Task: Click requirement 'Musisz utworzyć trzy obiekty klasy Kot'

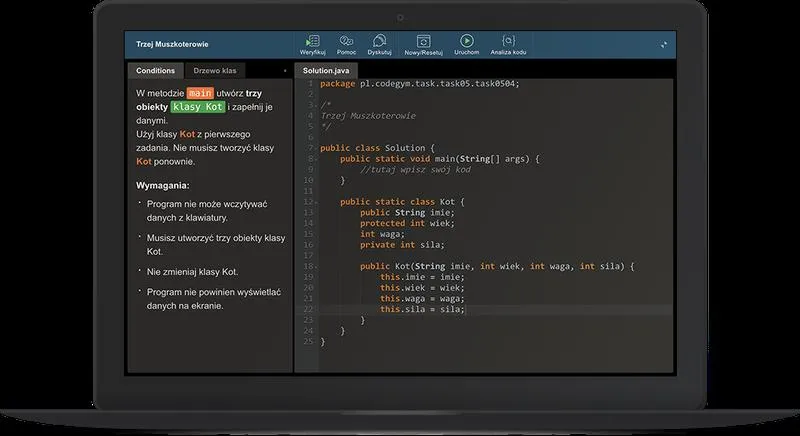Action: pos(216,245)
